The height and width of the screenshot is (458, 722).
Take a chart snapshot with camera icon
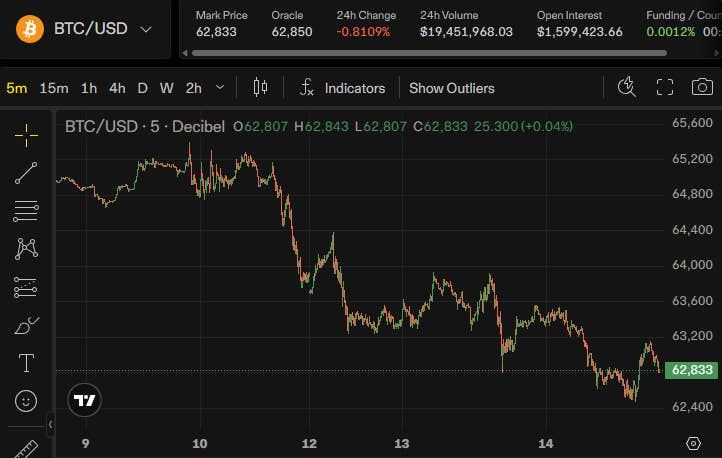[x=702, y=87]
